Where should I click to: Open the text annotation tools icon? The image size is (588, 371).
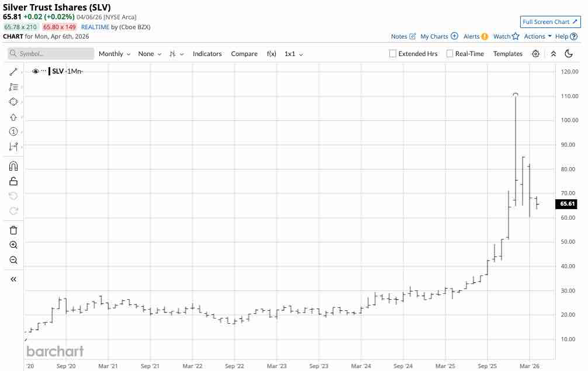point(13,87)
